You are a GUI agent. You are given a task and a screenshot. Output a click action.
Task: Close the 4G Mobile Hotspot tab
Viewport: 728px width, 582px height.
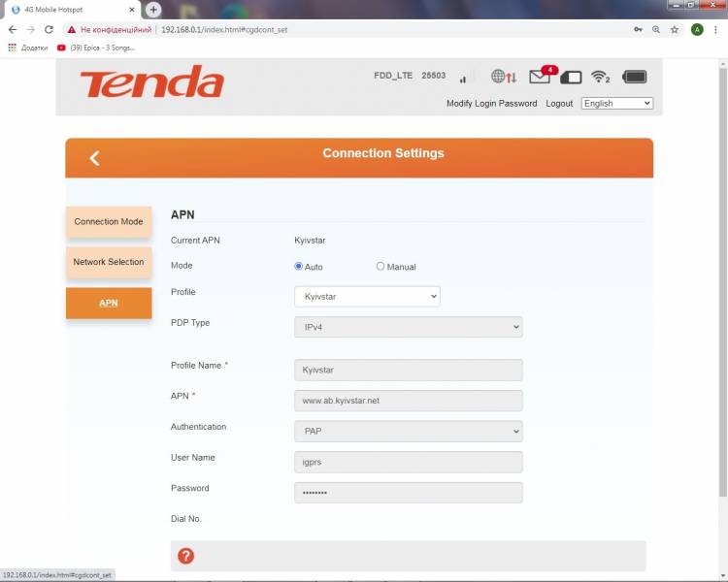pos(132,10)
